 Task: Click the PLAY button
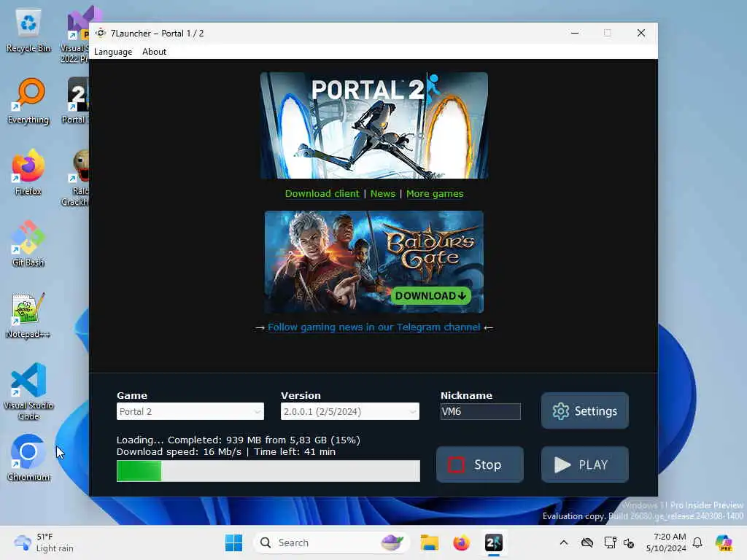tap(585, 464)
